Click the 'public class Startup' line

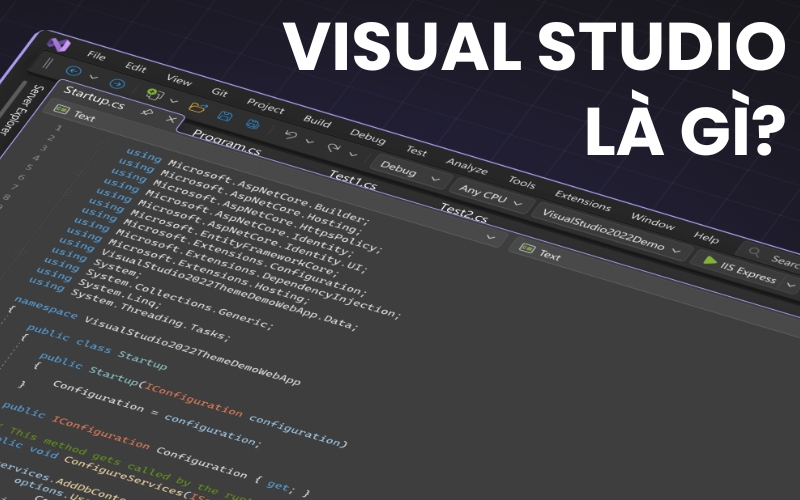[x=96, y=347]
